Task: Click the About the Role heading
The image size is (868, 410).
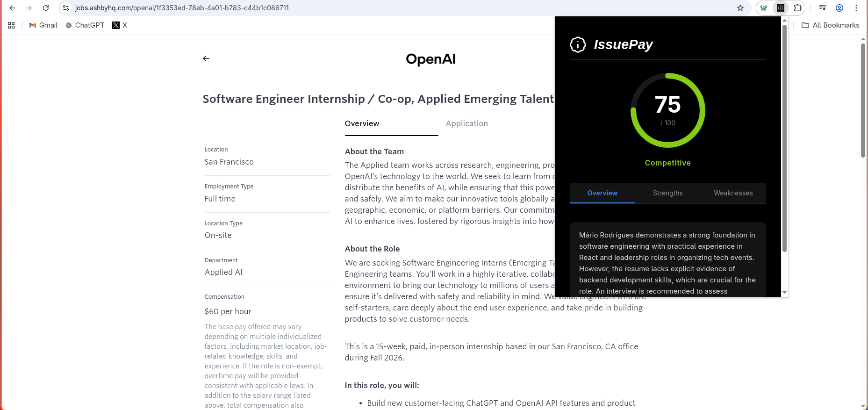Action: [372, 249]
